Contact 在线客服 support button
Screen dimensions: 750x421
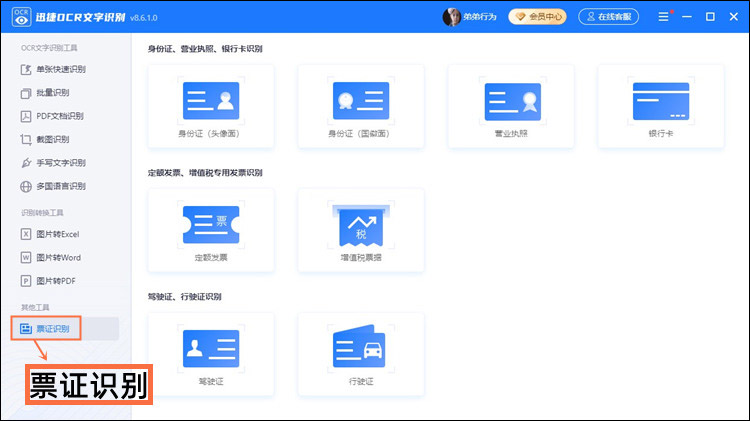608,17
